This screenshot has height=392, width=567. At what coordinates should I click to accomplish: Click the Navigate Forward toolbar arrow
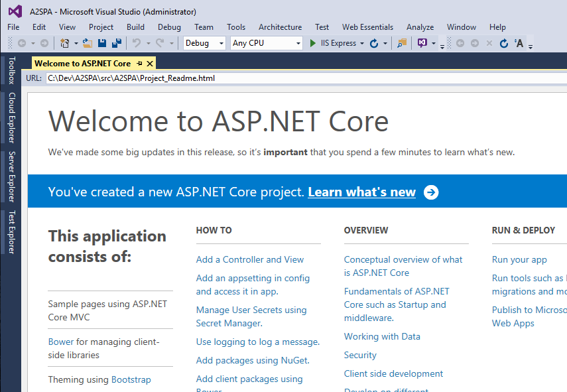click(44, 43)
